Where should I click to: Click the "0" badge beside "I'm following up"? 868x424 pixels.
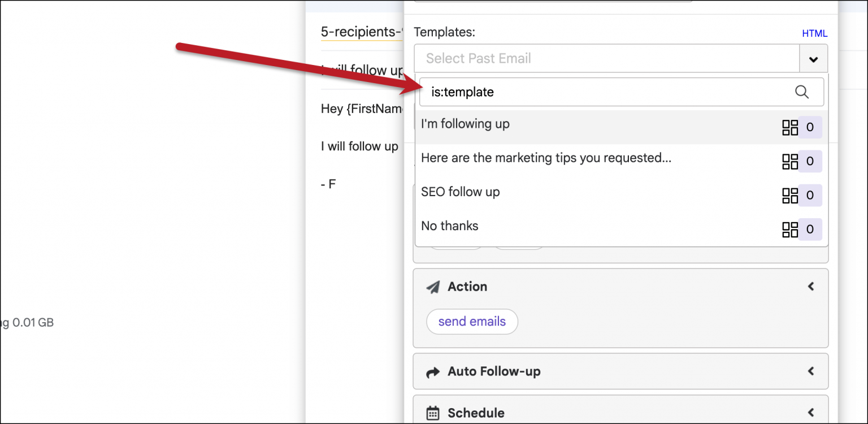pos(809,127)
